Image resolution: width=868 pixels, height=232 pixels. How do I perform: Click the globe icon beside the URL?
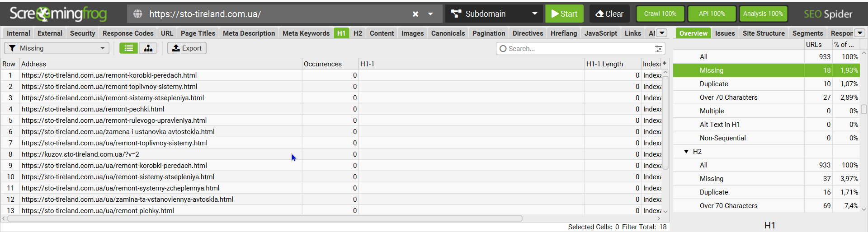pyautogui.click(x=138, y=14)
